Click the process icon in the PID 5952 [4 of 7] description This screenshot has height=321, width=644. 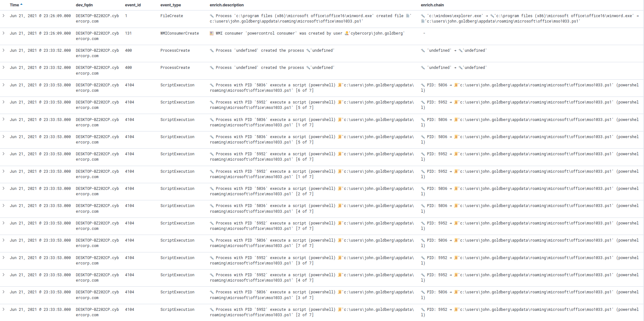click(212, 275)
